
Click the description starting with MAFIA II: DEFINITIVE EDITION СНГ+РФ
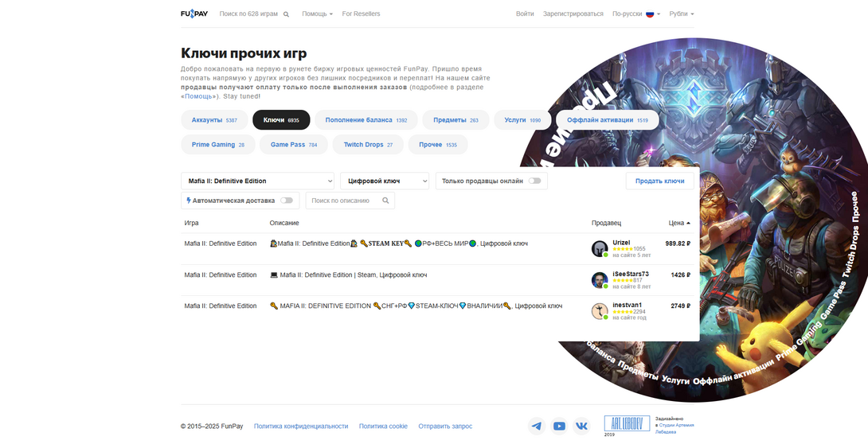tap(416, 306)
